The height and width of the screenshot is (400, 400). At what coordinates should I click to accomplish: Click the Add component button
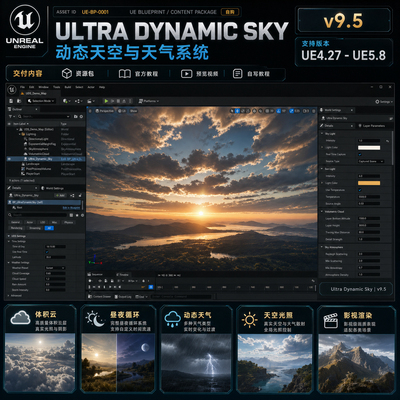pyautogui.click(x=60, y=195)
